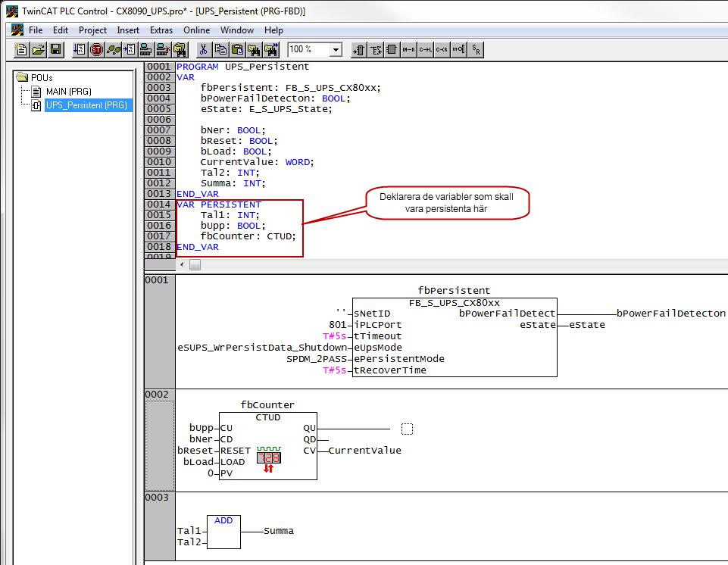This screenshot has height=565, width=728.
Task: Click the left scroll arrow of declaration pane
Action: [x=182, y=264]
